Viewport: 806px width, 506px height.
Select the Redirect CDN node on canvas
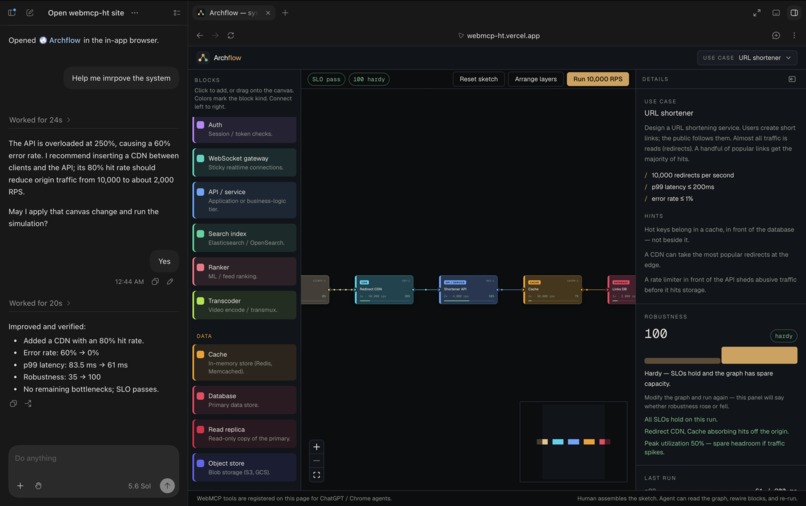(384, 290)
